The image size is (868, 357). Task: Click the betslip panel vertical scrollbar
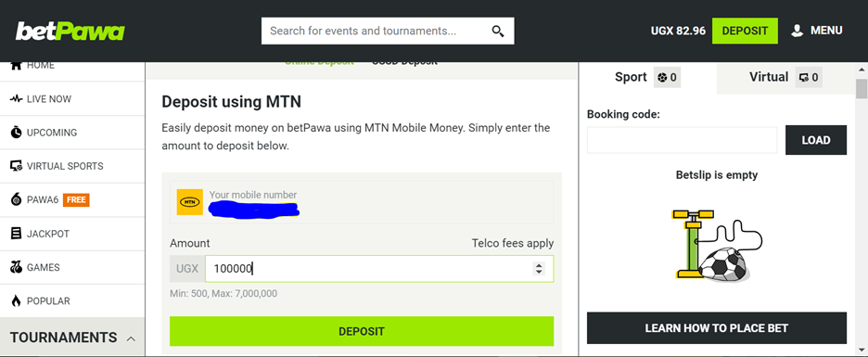[861, 210]
